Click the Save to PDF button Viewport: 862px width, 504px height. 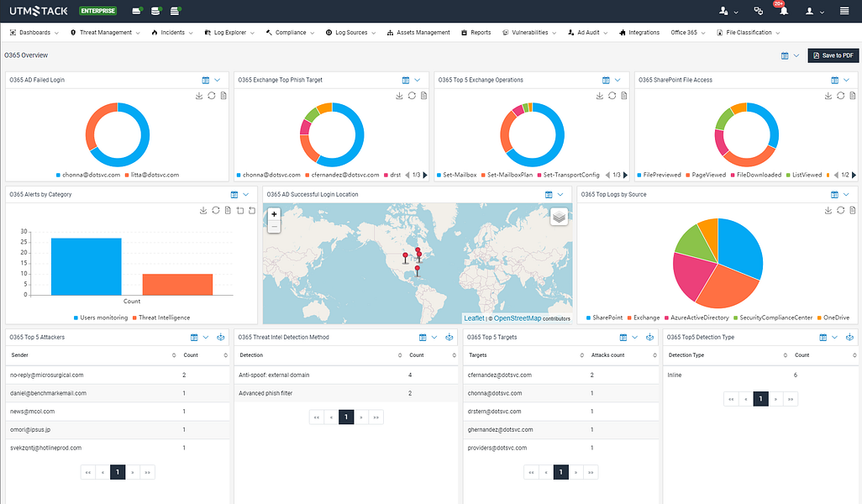833,55
